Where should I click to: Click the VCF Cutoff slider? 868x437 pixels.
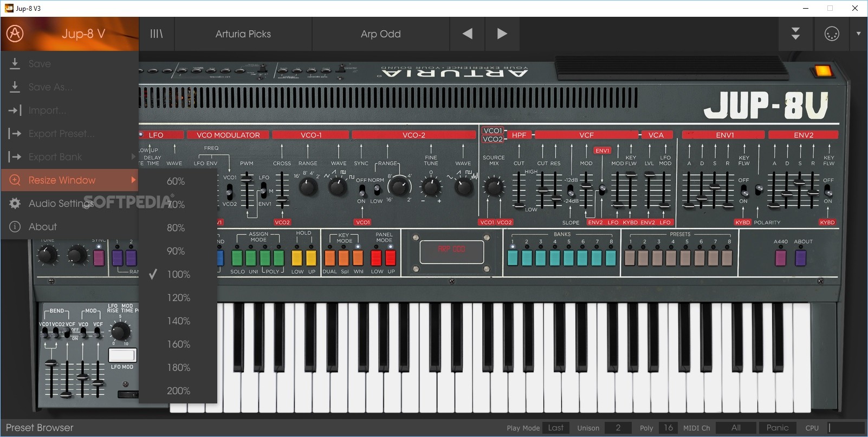point(542,191)
